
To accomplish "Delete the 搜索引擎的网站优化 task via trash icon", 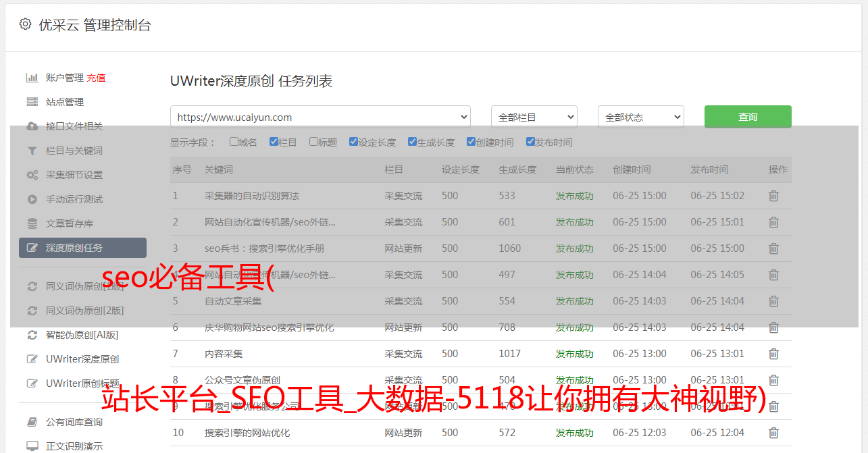I will click(x=773, y=433).
